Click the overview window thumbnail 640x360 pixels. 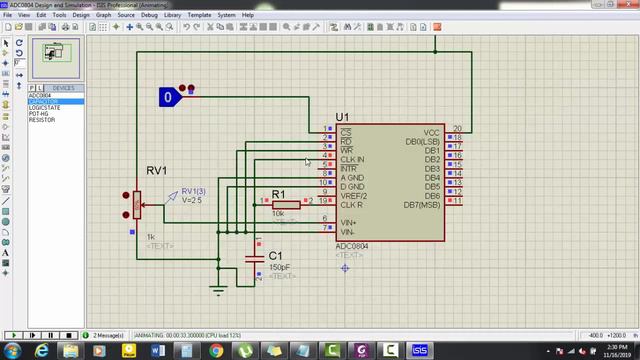click(x=56, y=58)
